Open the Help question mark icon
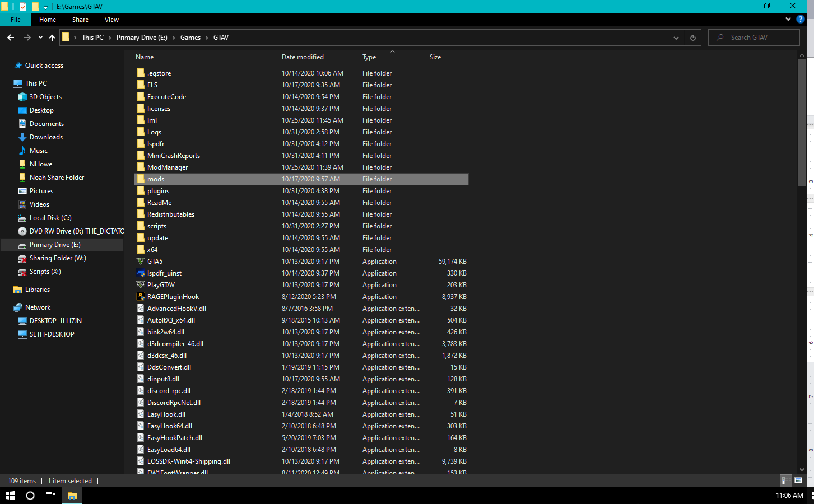814x504 pixels. pyautogui.click(x=801, y=19)
